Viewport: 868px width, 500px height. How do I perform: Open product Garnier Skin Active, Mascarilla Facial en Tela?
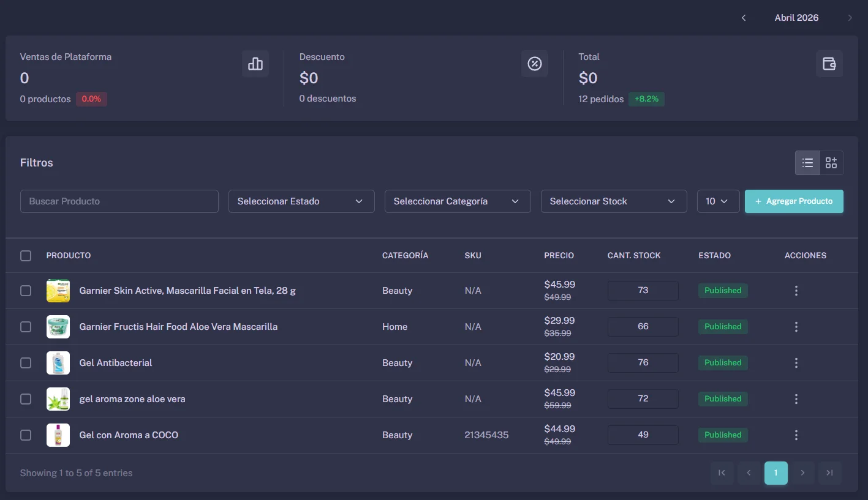pyautogui.click(x=187, y=291)
